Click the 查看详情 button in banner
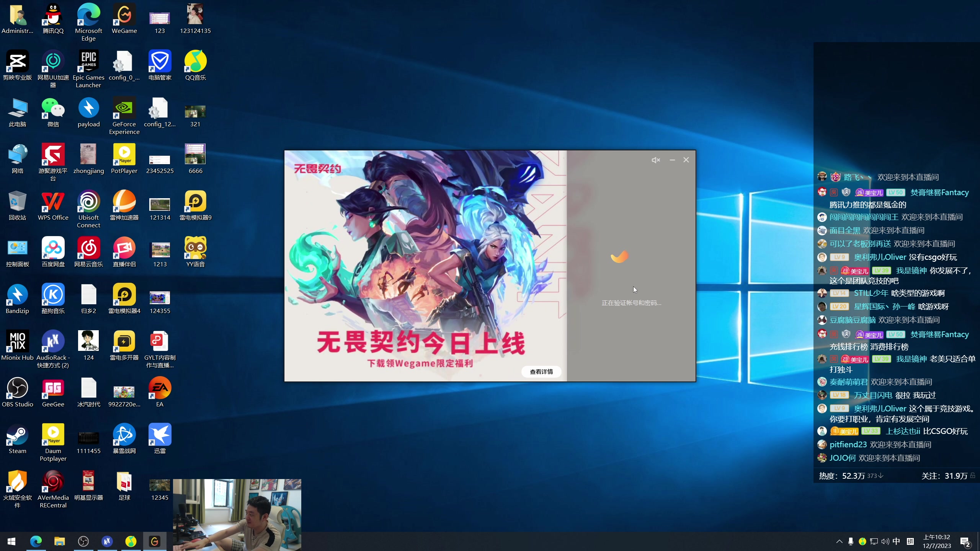The width and height of the screenshot is (980, 551). (541, 372)
